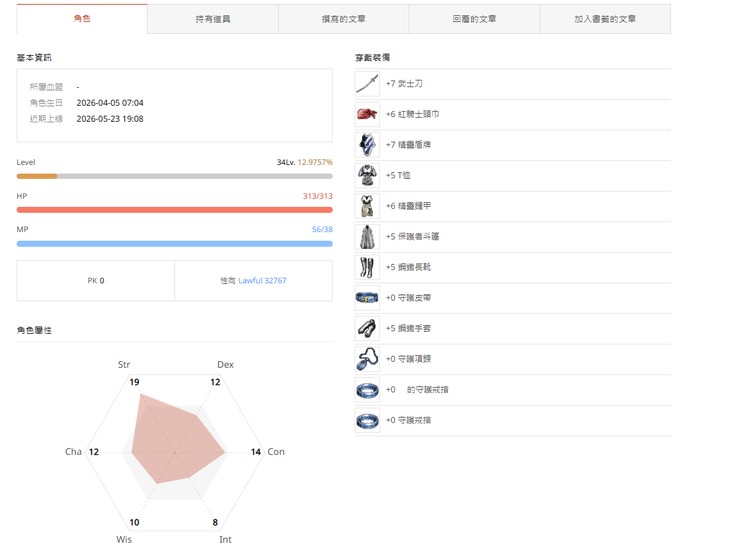
Task: Click the 精靈鏈甲 chain mail icon
Action: tap(367, 206)
